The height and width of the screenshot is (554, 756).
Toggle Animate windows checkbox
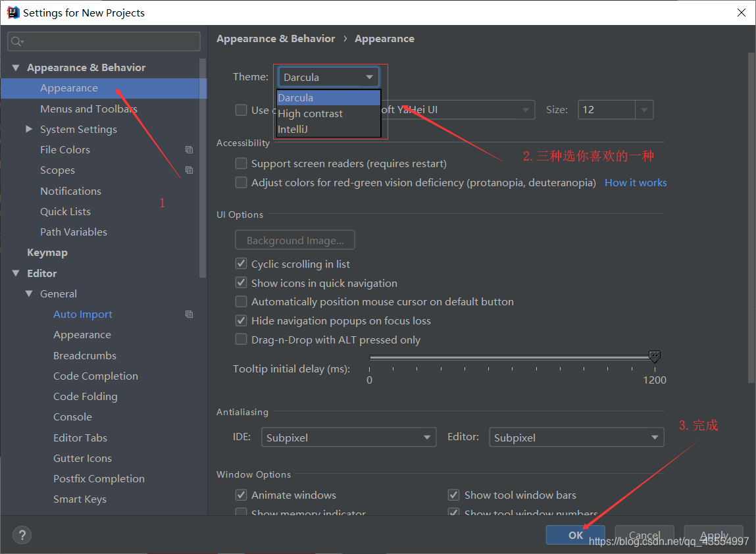click(x=241, y=495)
